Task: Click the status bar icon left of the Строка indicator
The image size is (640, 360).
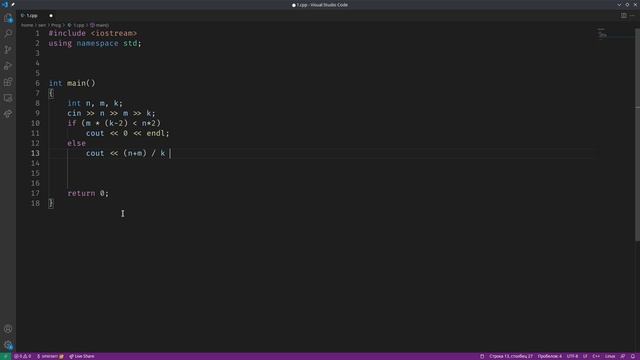Action: [482, 356]
